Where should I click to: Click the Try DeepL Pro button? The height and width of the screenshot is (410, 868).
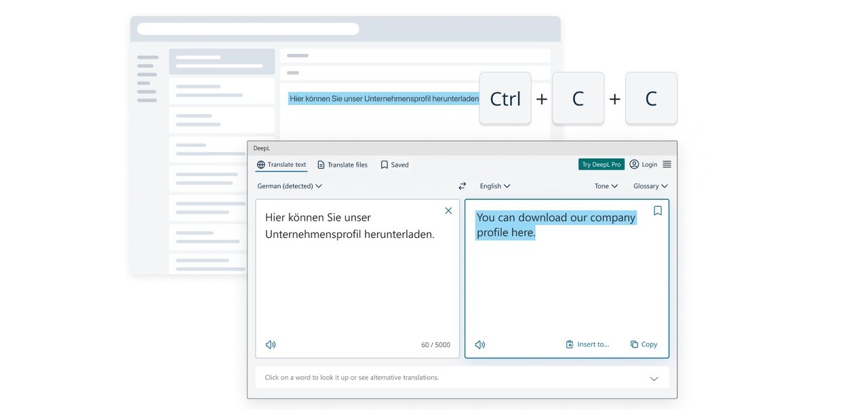point(601,164)
